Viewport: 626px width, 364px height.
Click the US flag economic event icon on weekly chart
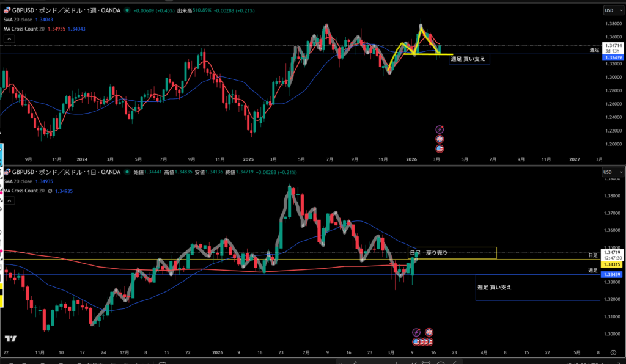[439, 148]
